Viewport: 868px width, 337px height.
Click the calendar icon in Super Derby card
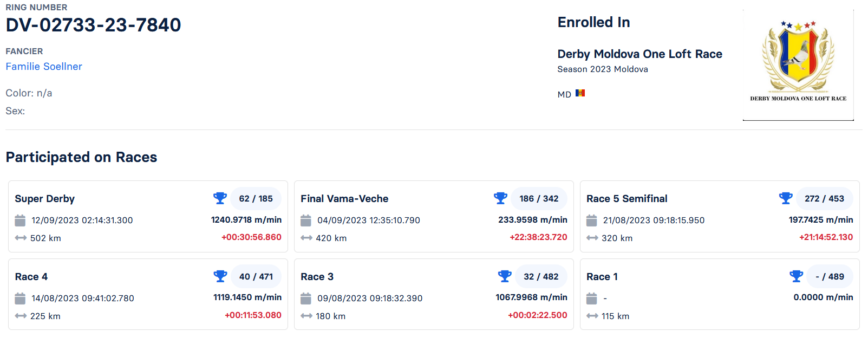[20, 221]
